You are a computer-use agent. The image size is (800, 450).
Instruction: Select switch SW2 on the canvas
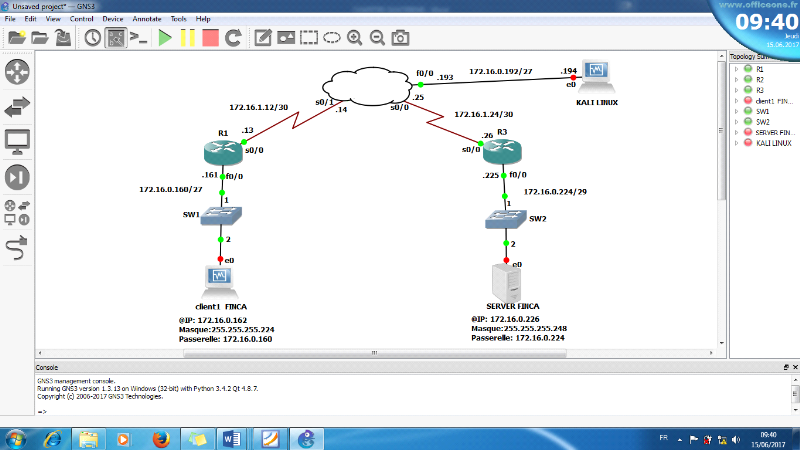[x=505, y=219]
